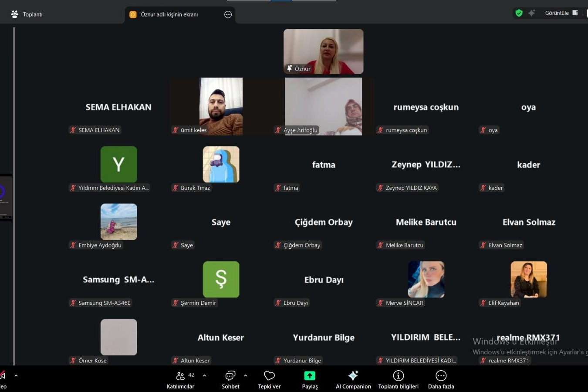Click the AI sparkle icon in top bar
Image resolution: width=588 pixels, height=392 pixels.
532,13
